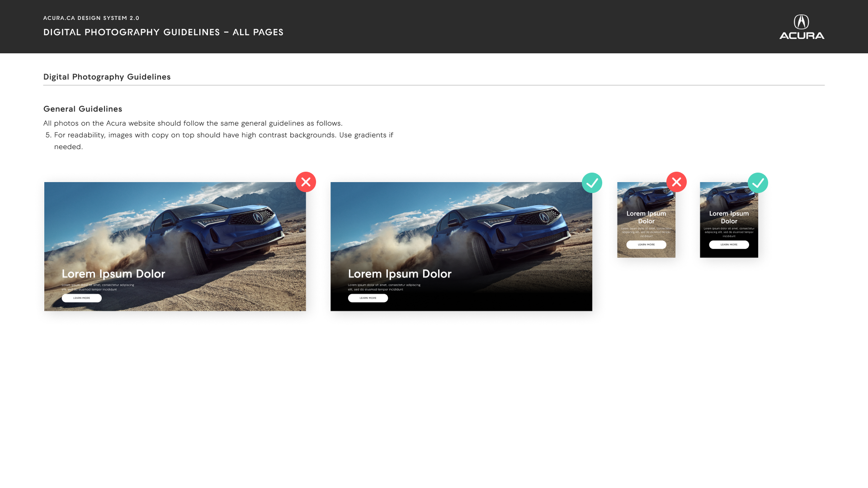868x488 pixels.
Task: Click Learn More on the large banner with dark gradient
Action: (x=368, y=298)
